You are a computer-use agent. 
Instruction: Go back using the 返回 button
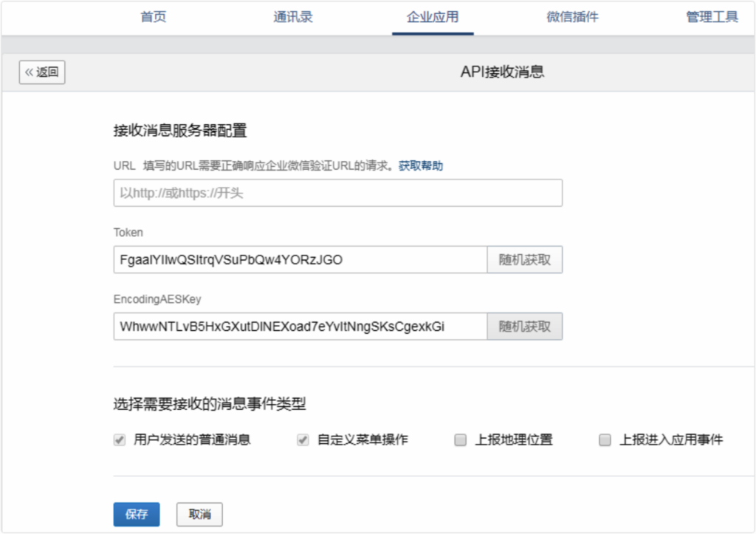[42, 72]
